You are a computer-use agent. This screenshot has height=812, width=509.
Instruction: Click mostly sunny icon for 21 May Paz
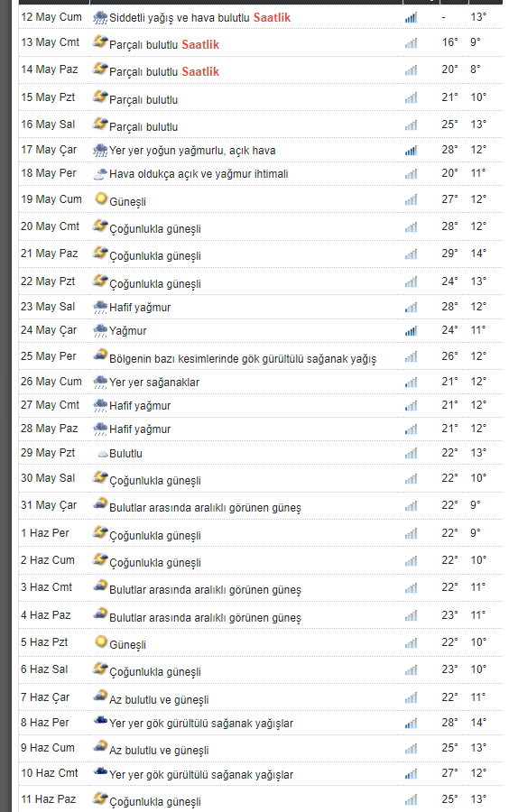coord(100,253)
